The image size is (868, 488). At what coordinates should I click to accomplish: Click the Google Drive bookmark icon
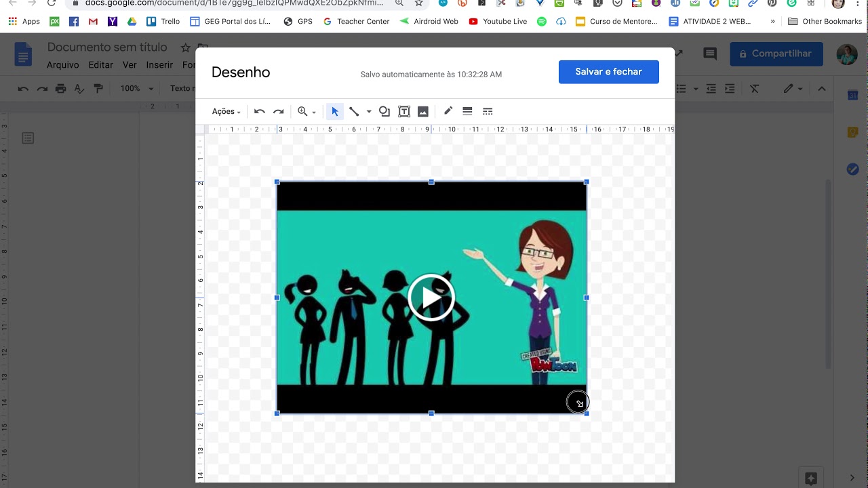coord(132,22)
